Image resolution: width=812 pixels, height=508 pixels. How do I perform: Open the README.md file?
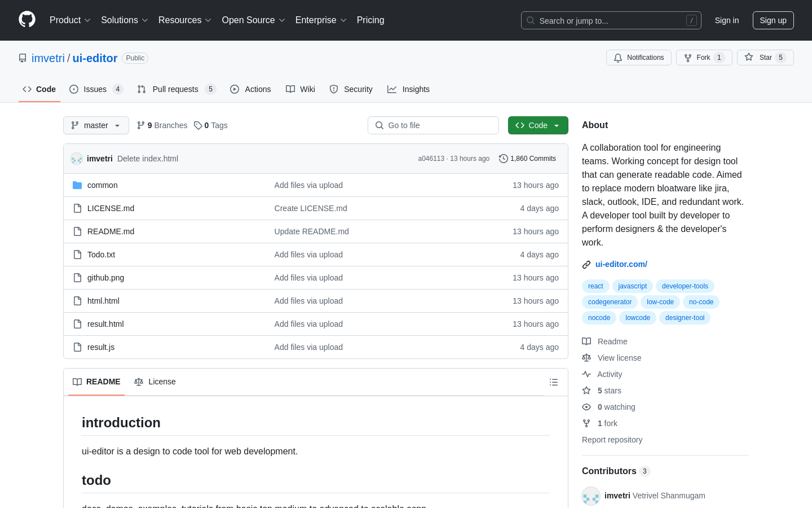tap(111, 231)
